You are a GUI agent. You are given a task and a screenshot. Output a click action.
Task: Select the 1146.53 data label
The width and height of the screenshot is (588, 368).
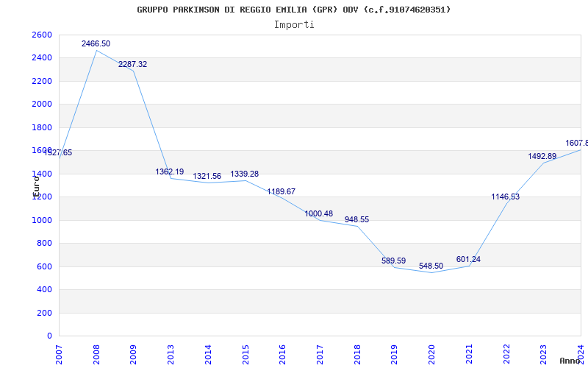506,197
